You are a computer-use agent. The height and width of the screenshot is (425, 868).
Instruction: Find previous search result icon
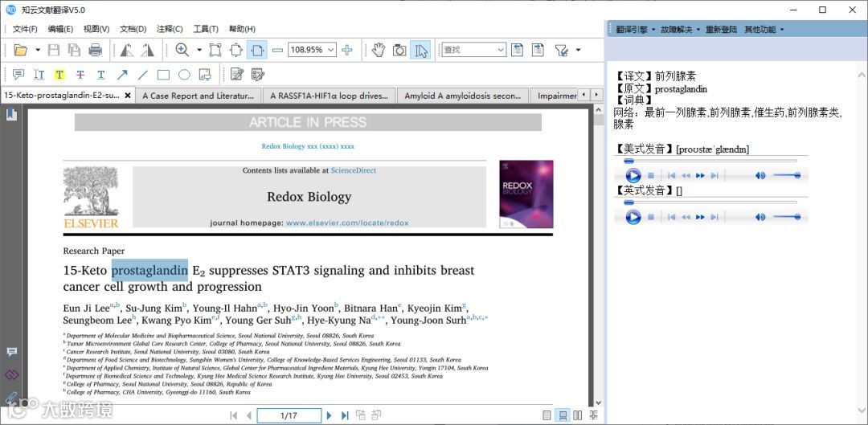tap(517, 50)
